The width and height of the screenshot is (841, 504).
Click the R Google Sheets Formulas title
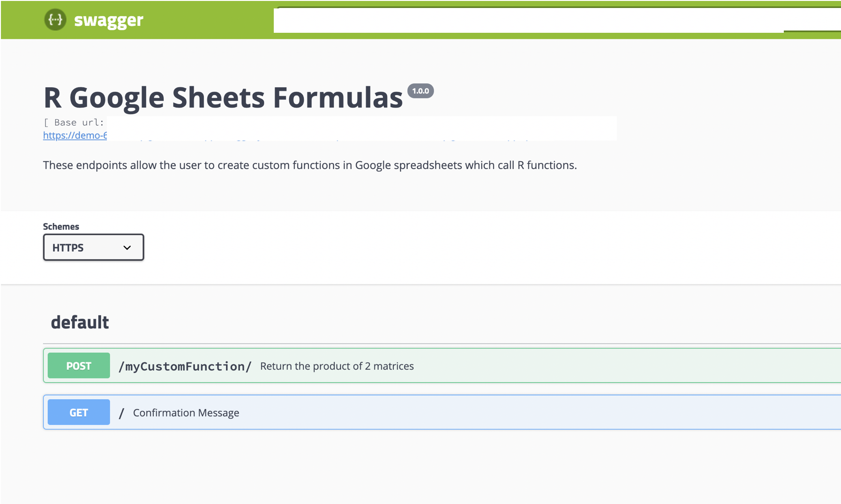coord(223,97)
